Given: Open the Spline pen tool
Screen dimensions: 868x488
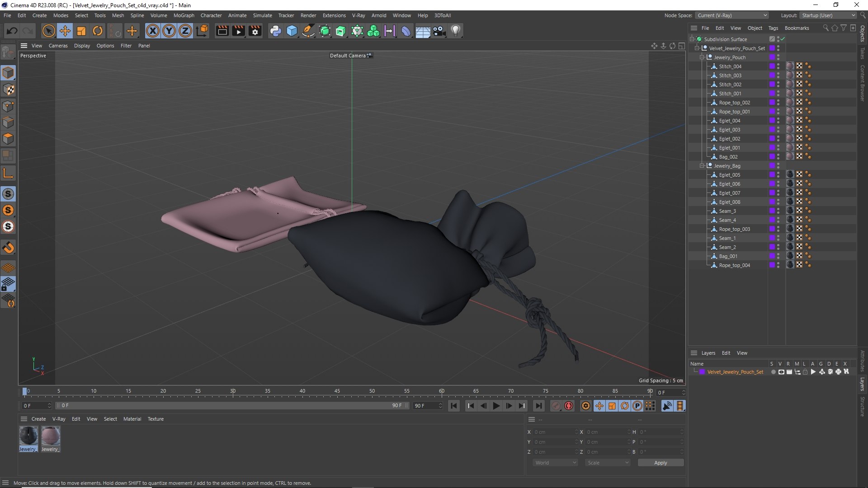Looking at the screenshot, I should [308, 31].
